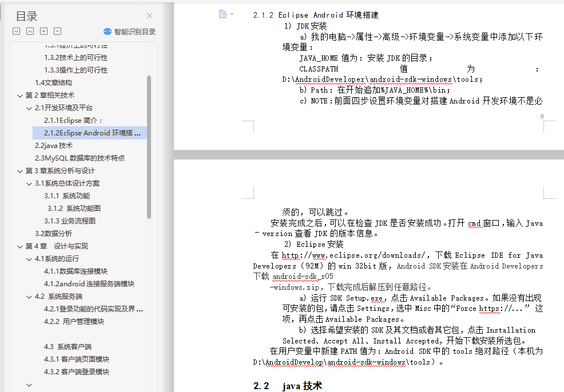Image resolution: width=564 pixels, height=392 pixels.
Task: Click the collapse-all upward arrow icon under 目录
Action: coord(30,31)
